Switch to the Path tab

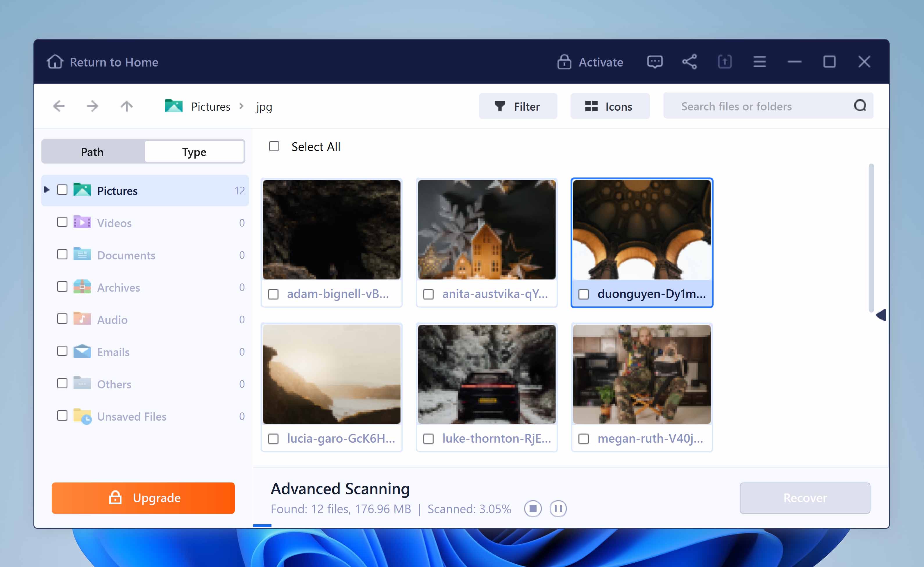[92, 151]
